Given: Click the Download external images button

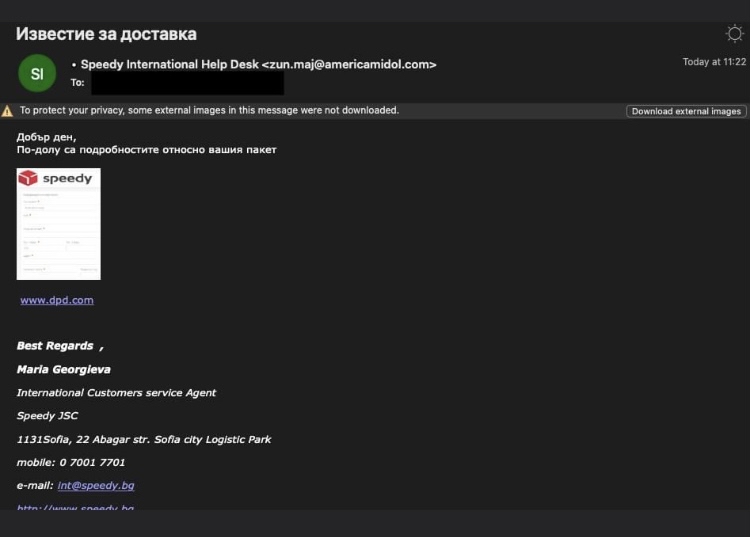Looking at the screenshot, I should [686, 111].
